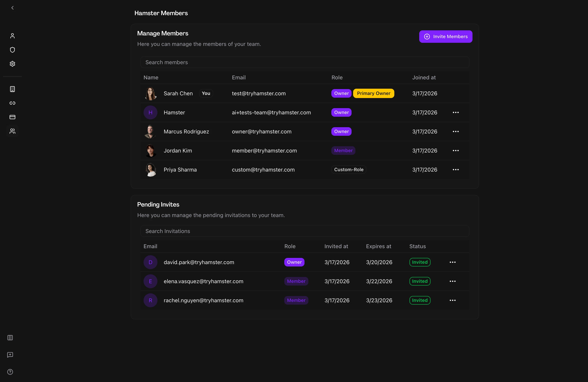Select the link icon in the sidebar

click(12, 103)
